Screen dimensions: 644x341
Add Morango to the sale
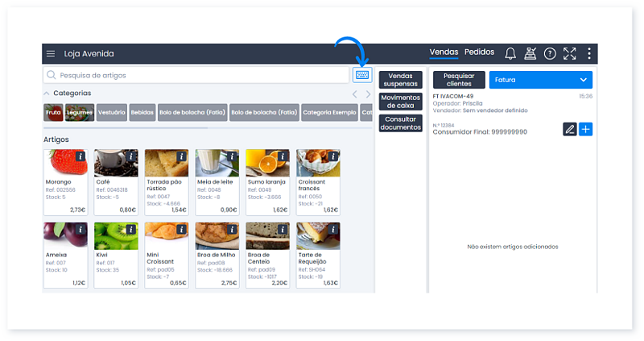pyautogui.click(x=66, y=182)
